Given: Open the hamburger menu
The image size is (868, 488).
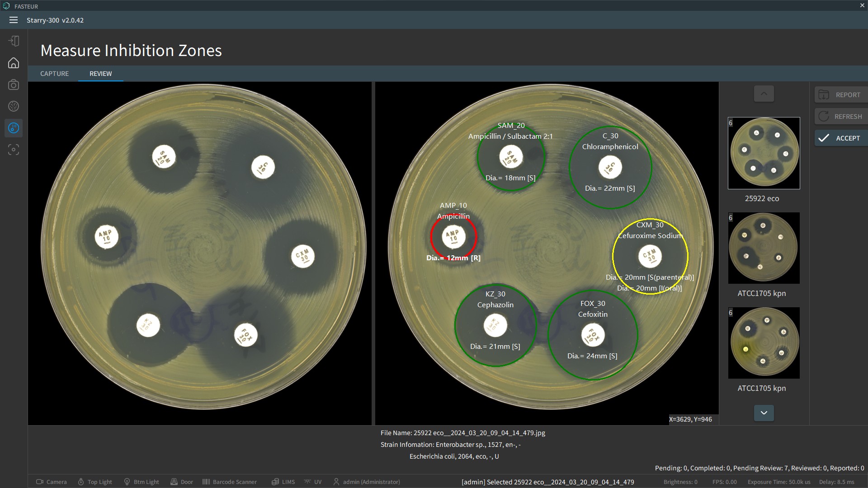Looking at the screenshot, I should pyautogui.click(x=14, y=20).
